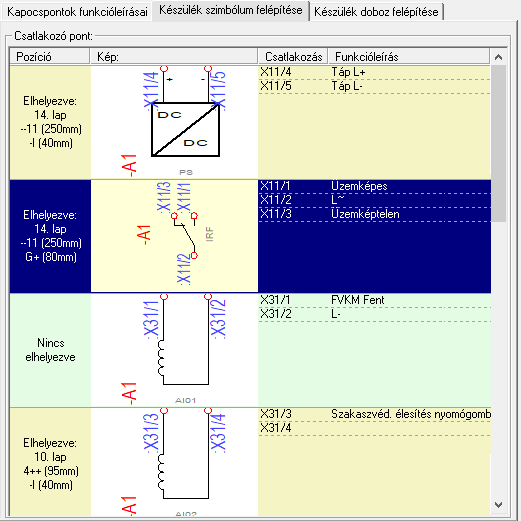The image size is (521, 521).
Task: Select the DC/DC converter symbol thumbnail
Action: coord(174,122)
